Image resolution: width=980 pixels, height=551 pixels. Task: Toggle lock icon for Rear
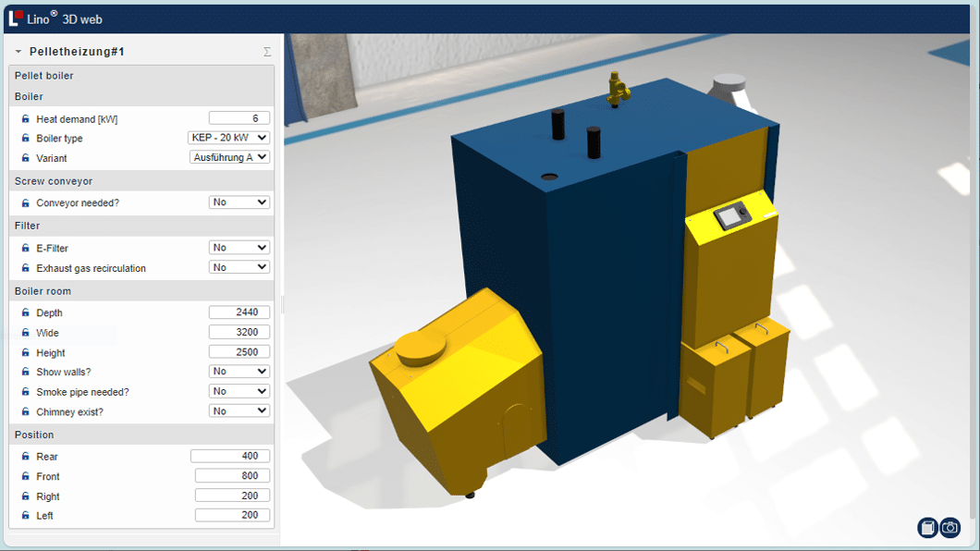pos(26,456)
